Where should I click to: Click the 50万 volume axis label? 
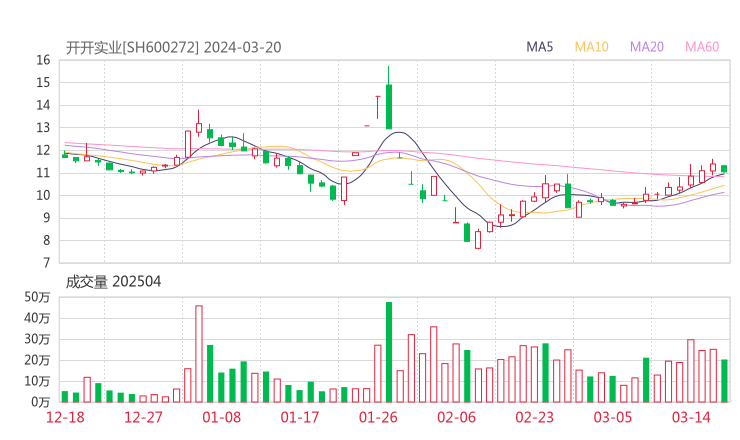pos(37,297)
